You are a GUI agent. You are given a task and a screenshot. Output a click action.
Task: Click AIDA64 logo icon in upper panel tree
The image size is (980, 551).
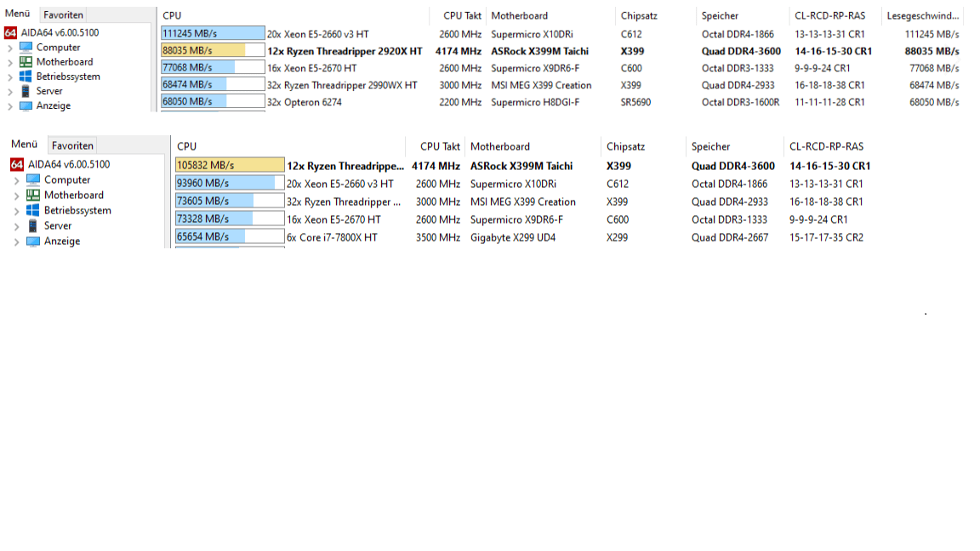point(10,32)
